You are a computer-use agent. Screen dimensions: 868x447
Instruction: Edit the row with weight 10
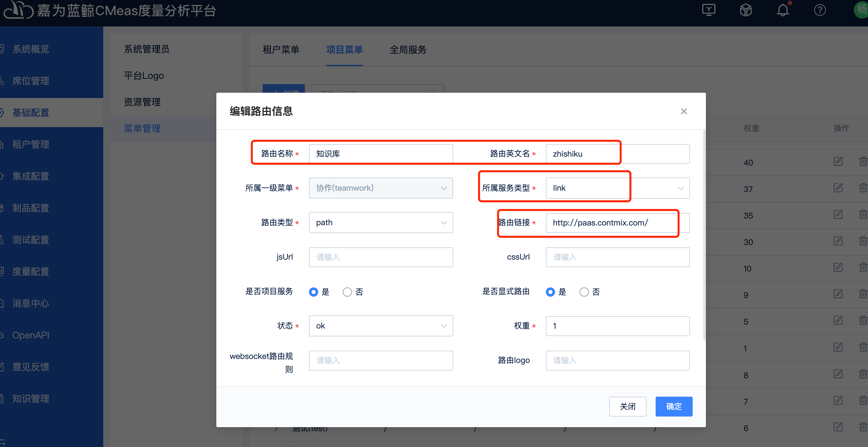click(x=838, y=268)
